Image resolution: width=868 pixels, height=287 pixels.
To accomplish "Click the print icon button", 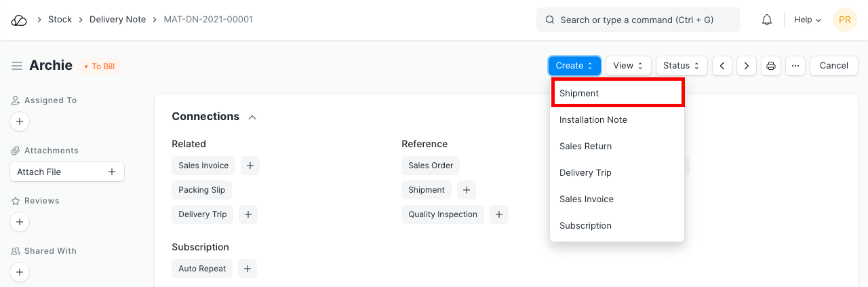I will 770,66.
